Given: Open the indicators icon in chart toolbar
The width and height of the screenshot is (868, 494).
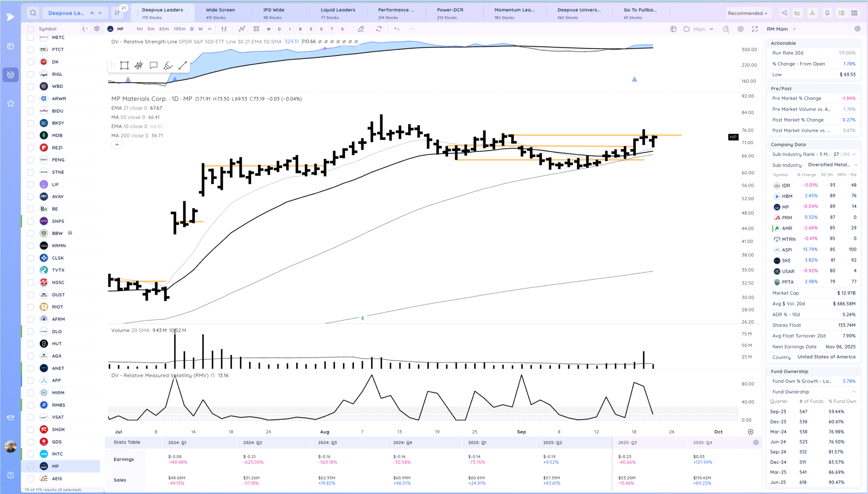Looking at the screenshot, I should point(241,29).
